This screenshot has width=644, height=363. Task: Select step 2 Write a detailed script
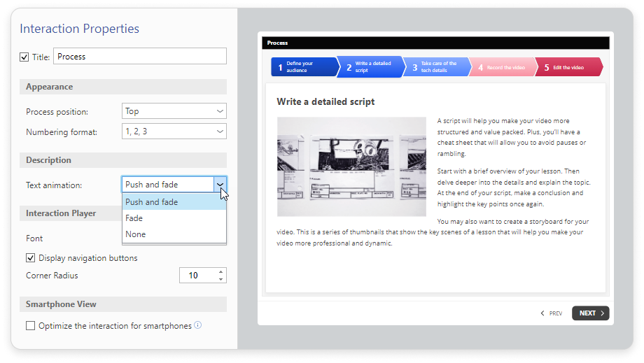coord(370,67)
